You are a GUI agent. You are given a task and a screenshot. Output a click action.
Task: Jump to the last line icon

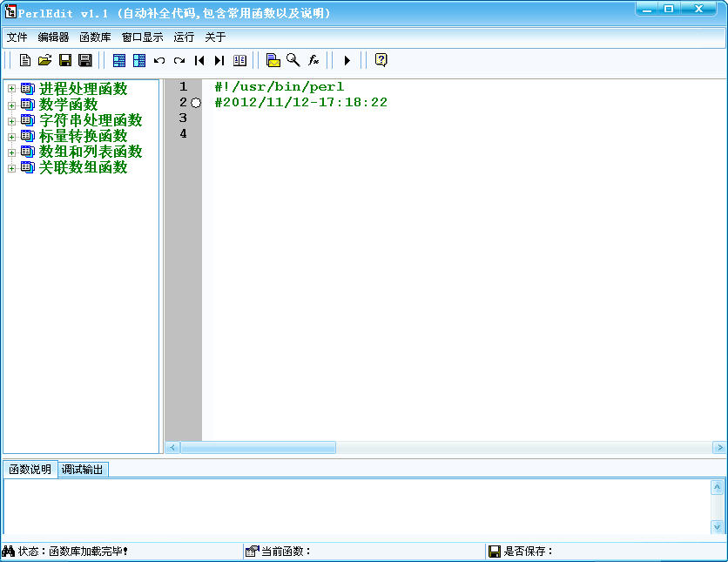pyautogui.click(x=219, y=60)
